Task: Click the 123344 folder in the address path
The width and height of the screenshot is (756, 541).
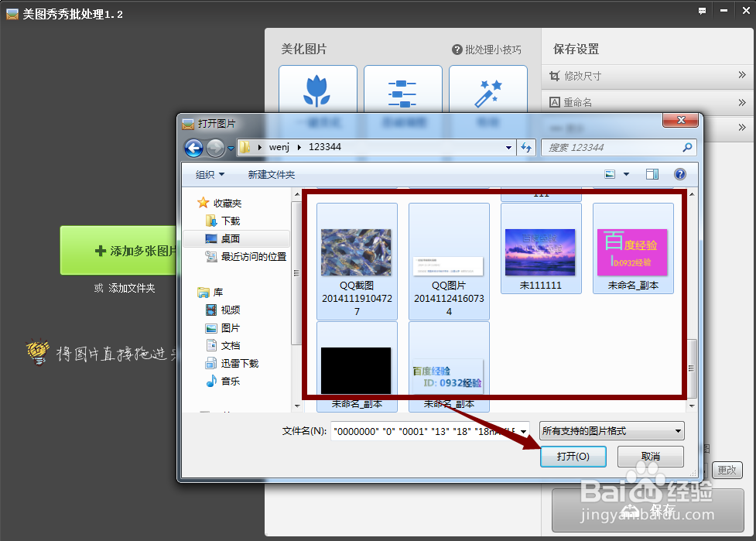Action: pyautogui.click(x=325, y=147)
